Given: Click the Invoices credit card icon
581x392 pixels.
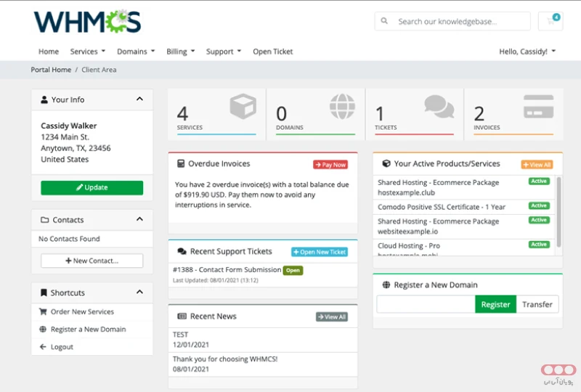Looking at the screenshot, I should point(539,106).
